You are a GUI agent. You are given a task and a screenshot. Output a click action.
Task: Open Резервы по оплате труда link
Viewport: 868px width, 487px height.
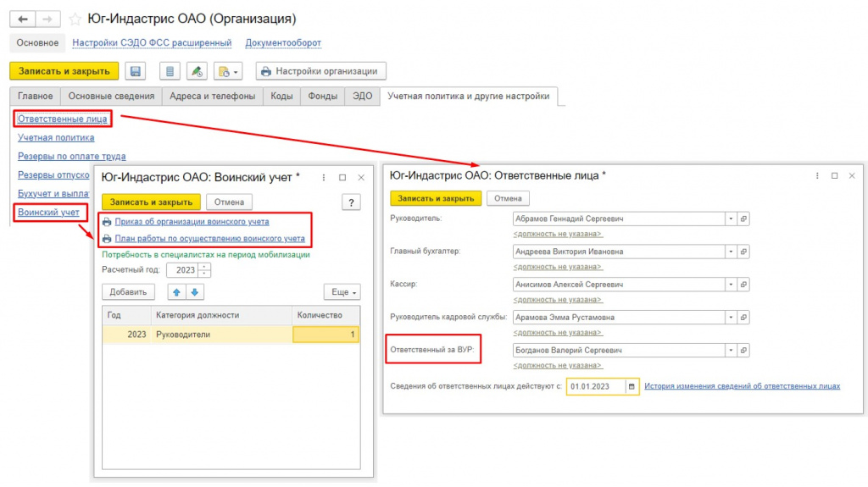(71, 156)
